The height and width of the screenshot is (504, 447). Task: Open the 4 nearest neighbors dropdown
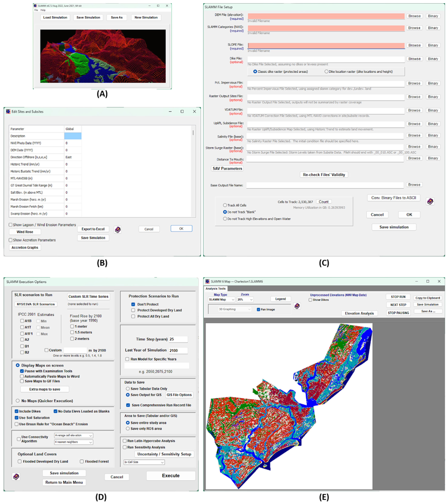pyautogui.click(x=73, y=442)
